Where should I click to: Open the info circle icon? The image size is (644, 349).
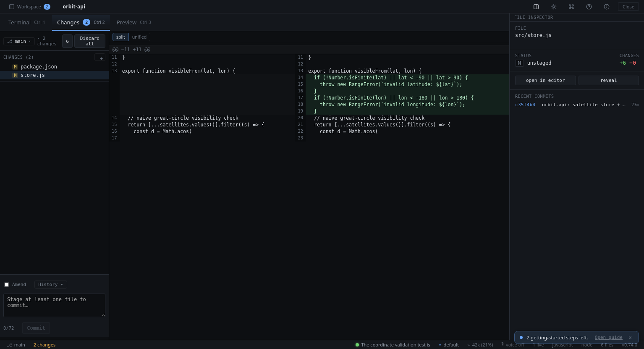click(607, 7)
